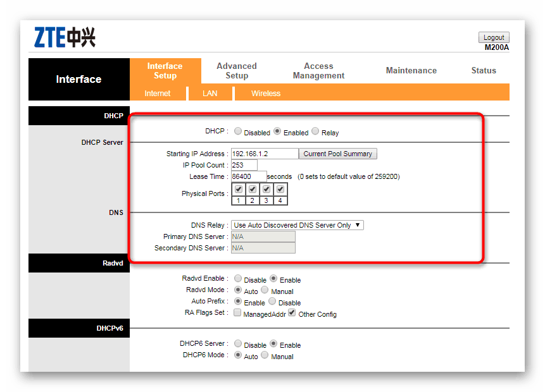Set Radvd Mode to Manual
Image resolution: width=545 pixels, height=392 pixels.
pyautogui.click(x=266, y=291)
